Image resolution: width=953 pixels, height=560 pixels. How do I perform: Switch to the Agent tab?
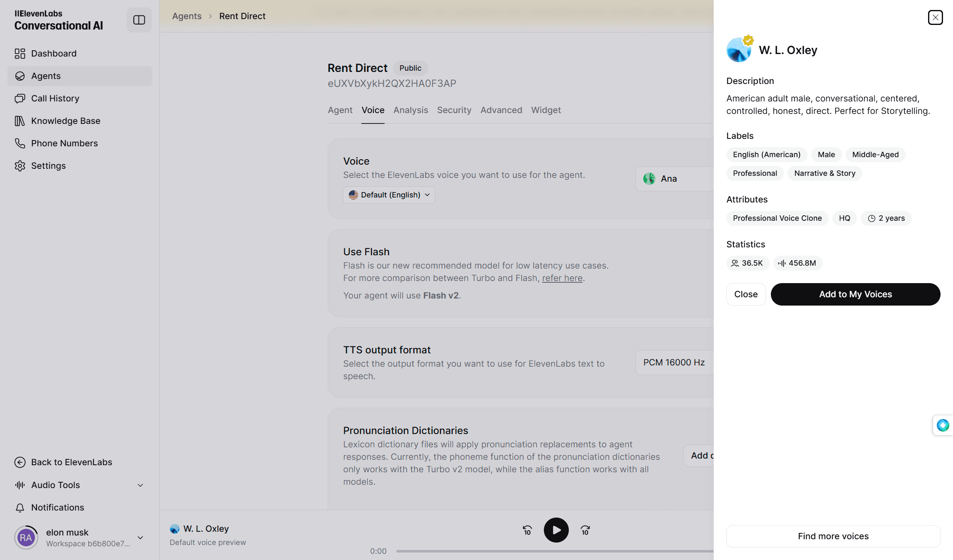(340, 110)
